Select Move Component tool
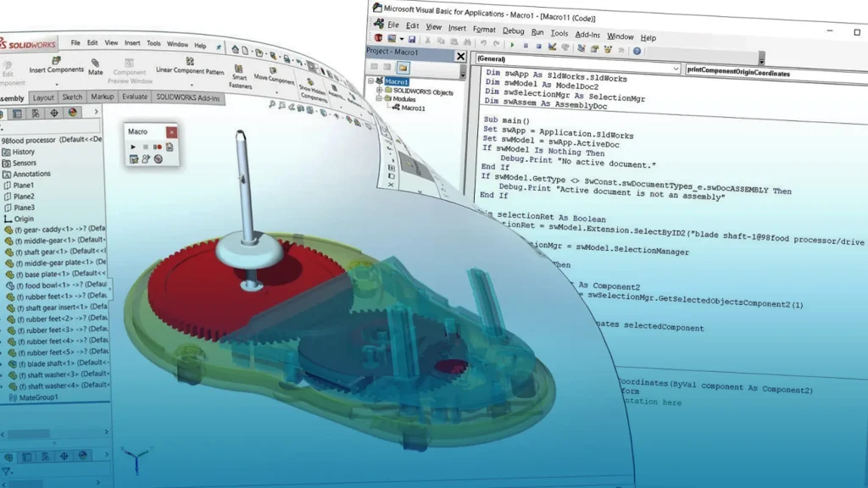868x488 pixels. 274,75
